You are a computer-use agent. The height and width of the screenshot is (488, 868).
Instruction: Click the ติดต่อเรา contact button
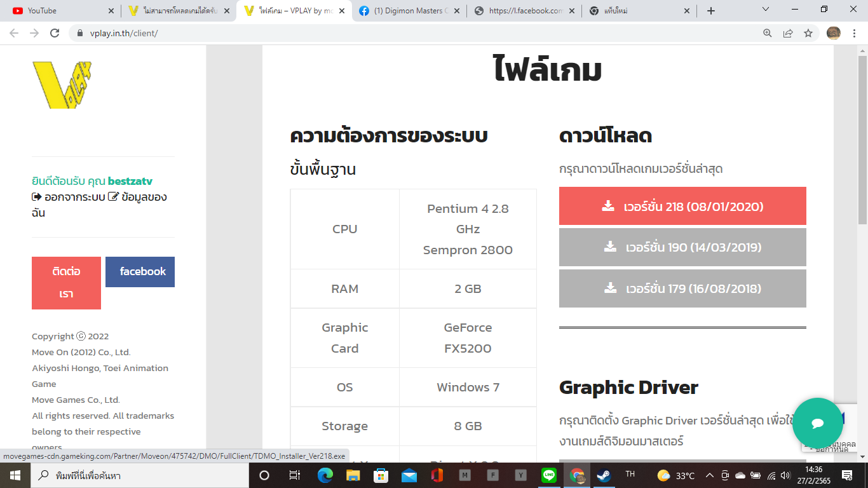(66, 283)
